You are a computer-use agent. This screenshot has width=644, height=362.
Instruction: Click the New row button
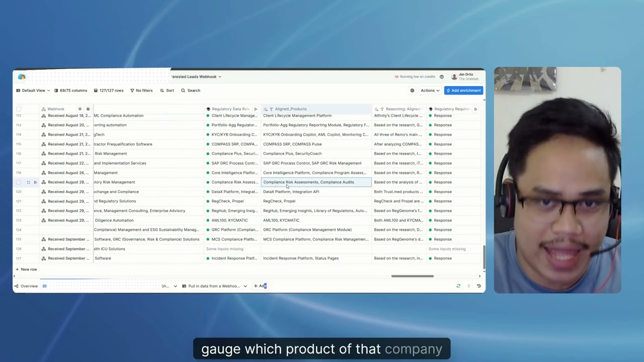(x=26, y=269)
